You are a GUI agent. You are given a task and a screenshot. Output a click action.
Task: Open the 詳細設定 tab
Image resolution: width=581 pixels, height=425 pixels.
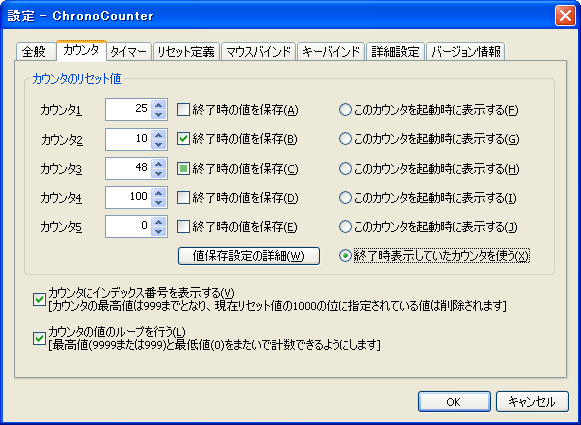(395, 52)
